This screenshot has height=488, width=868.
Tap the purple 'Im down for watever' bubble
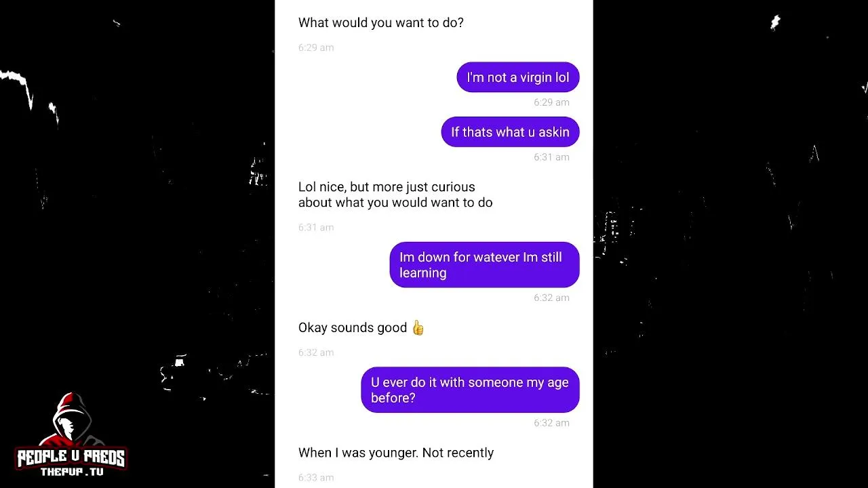point(484,265)
